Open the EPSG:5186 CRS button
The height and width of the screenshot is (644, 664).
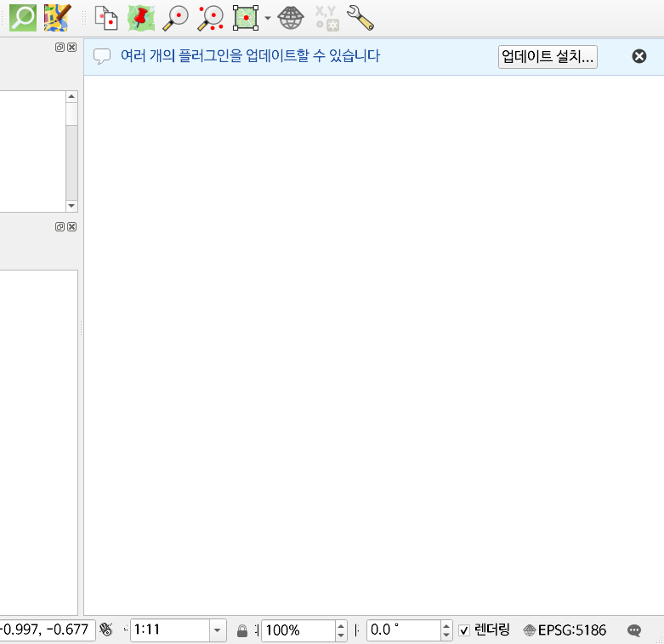(565, 630)
